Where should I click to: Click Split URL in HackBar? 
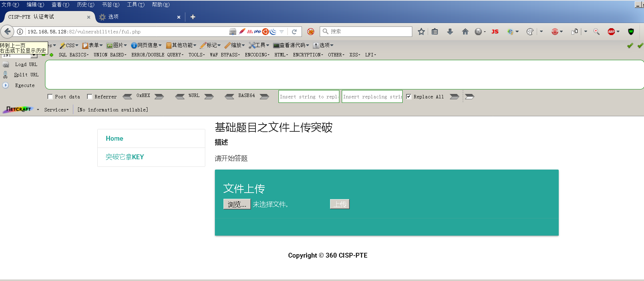click(x=26, y=75)
